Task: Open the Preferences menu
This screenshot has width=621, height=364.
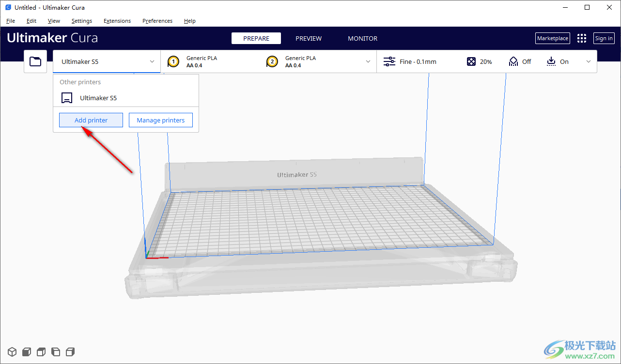Action: [157, 21]
